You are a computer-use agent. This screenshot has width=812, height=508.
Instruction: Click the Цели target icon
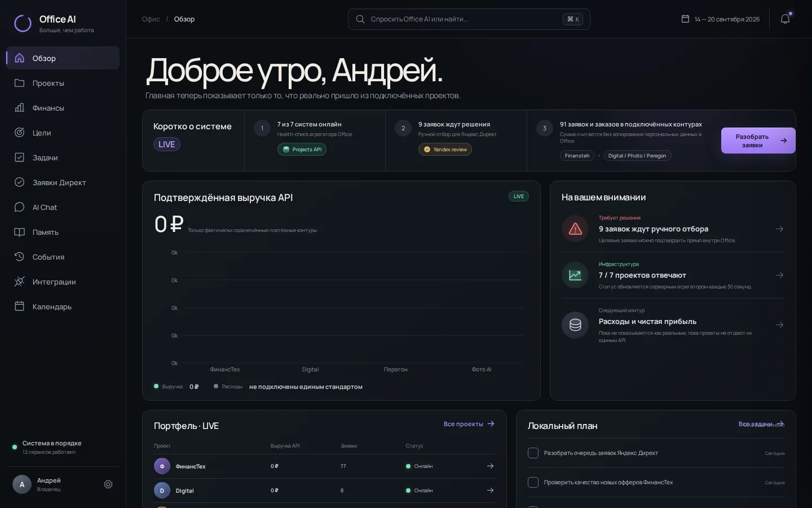(x=19, y=133)
